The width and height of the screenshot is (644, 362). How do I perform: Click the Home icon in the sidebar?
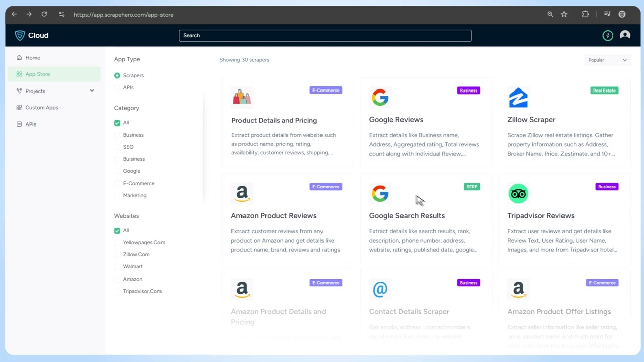click(x=19, y=58)
